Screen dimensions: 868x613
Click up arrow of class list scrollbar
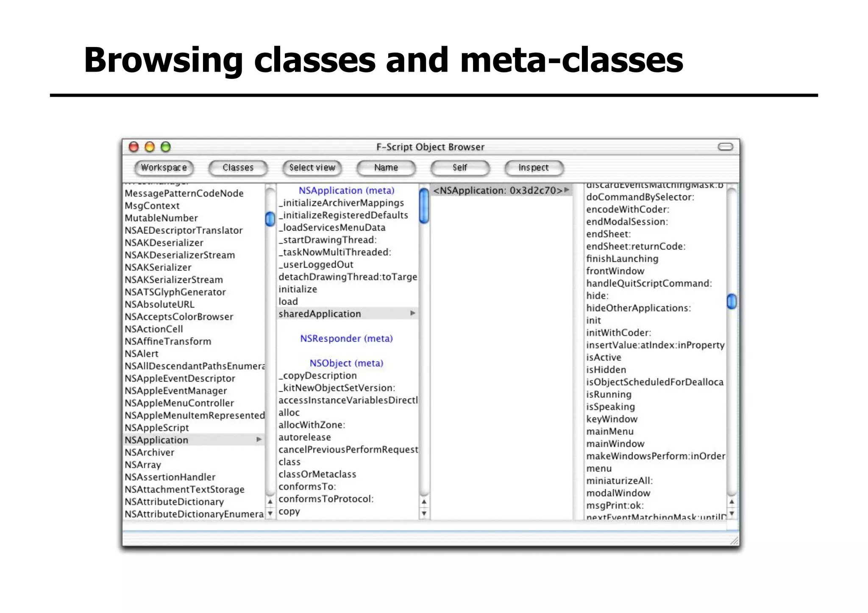click(x=270, y=502)
